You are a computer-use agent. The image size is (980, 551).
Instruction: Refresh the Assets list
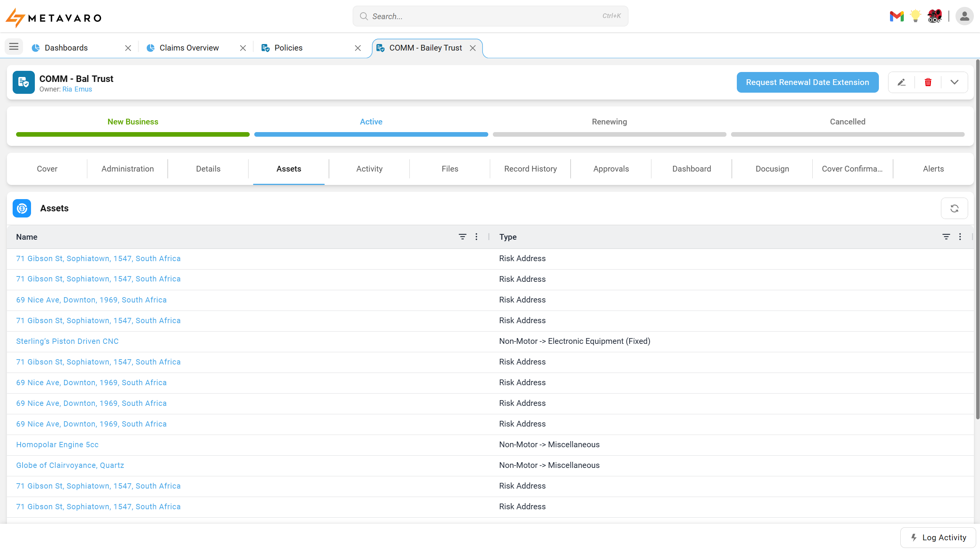(x=954, y=208)
